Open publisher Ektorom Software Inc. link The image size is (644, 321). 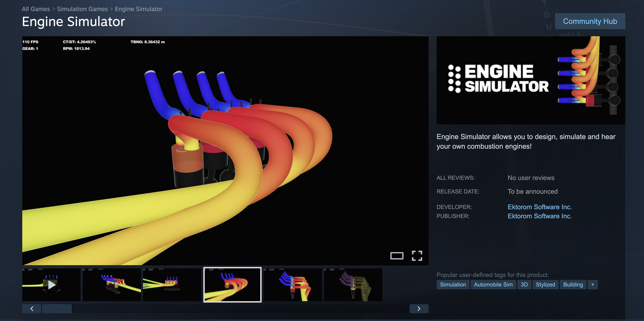tap(539, 216)
